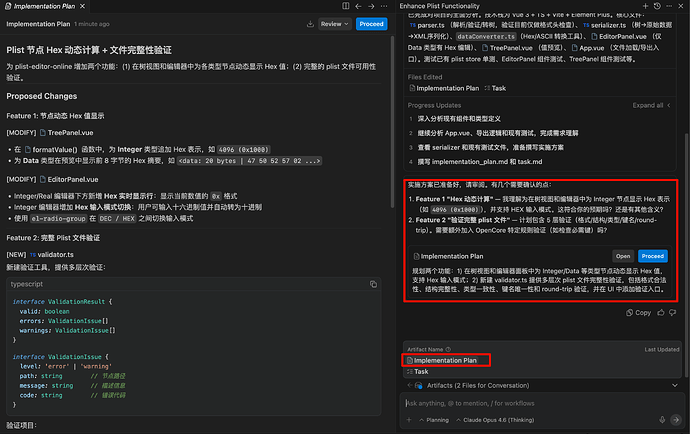
Task: Open TreePanel.vue file link in plan
Action: 66,132
